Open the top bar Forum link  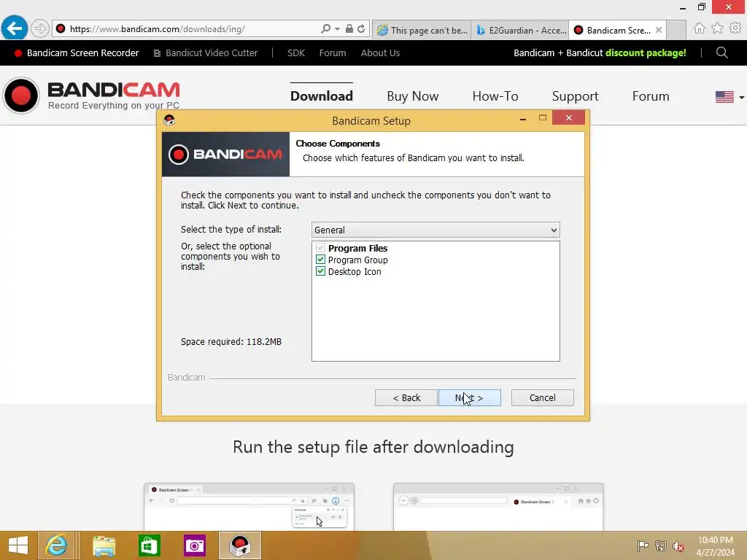(x=333, y=52)
